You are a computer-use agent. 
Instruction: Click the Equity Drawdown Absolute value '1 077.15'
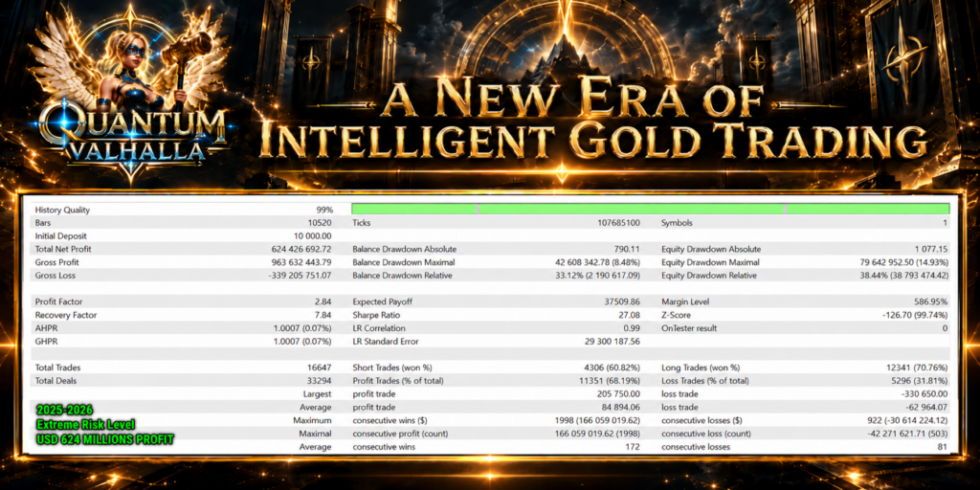tap(930, 250)
